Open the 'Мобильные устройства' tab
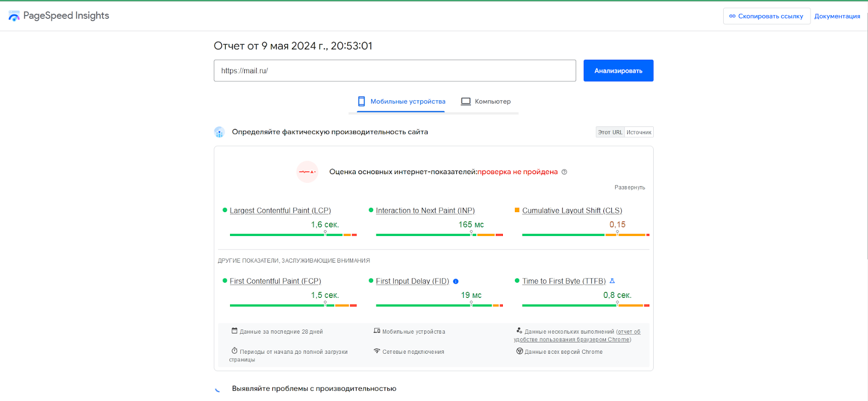 (401, 101)
